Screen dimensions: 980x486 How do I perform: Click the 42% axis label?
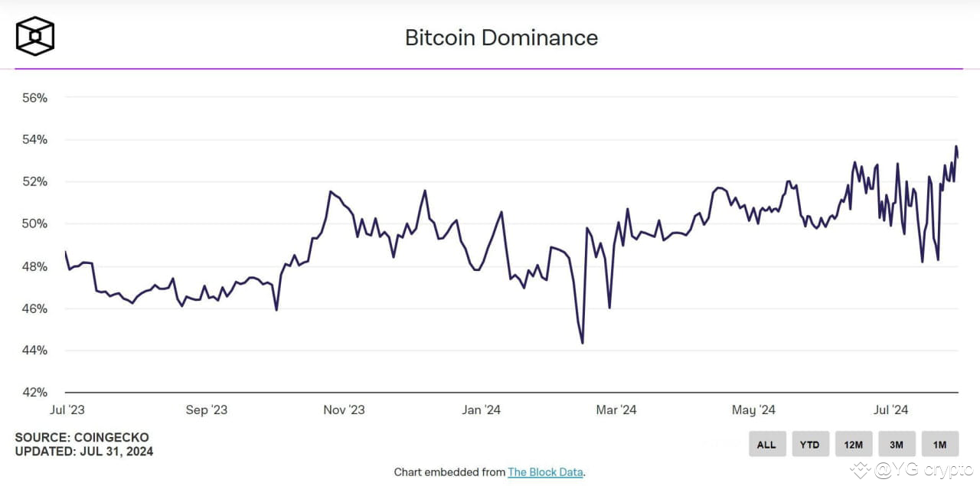point(34,392)
